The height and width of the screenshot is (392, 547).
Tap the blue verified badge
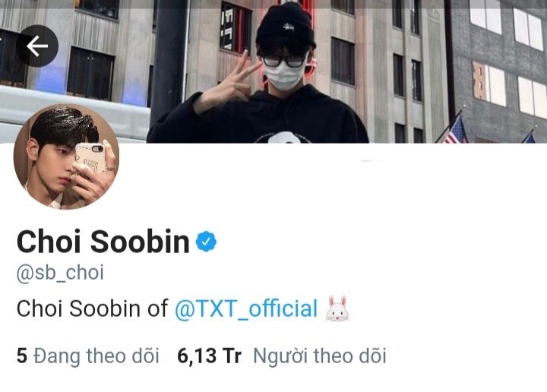pyautogui.click(x=206, y=242)
